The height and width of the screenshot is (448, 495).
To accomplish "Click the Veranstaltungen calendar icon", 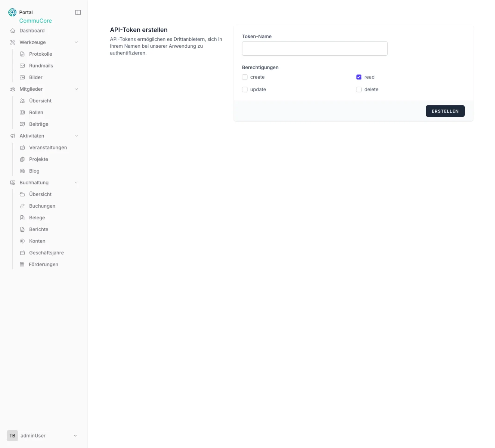I will (x=22, y=148).
